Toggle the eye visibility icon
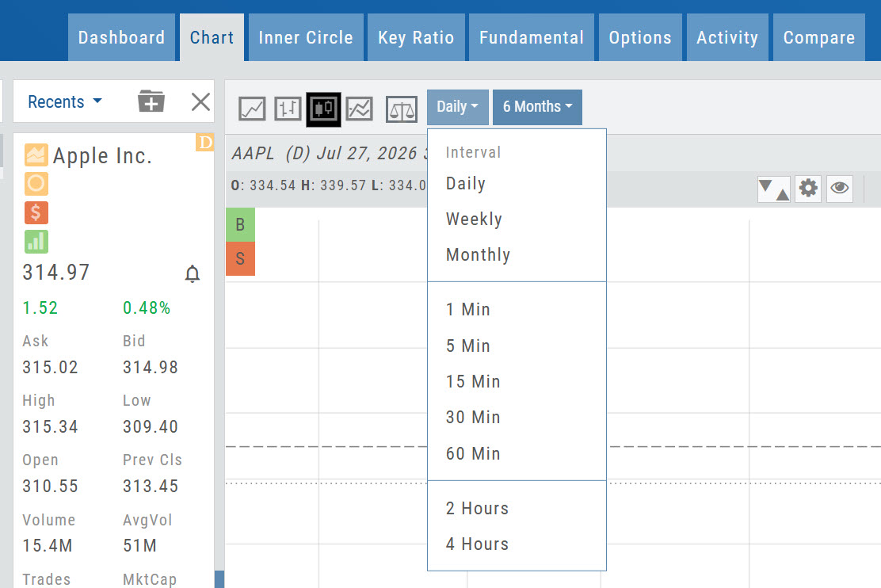 click(x=840, y=189)
